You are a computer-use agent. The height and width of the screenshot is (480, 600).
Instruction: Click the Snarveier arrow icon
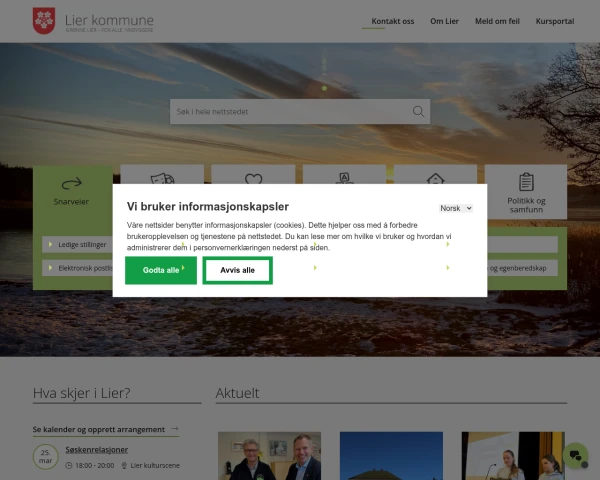(x=72, y=183)
